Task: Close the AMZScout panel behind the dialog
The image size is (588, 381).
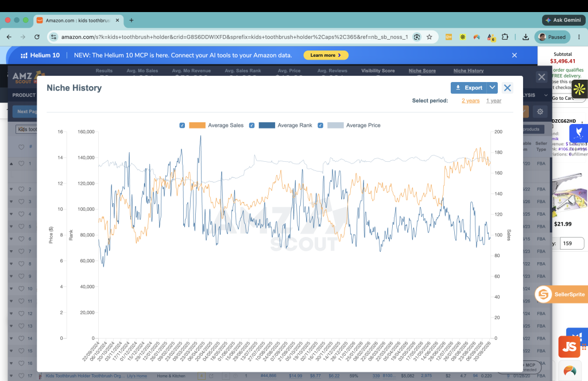Action: (541, 77)
